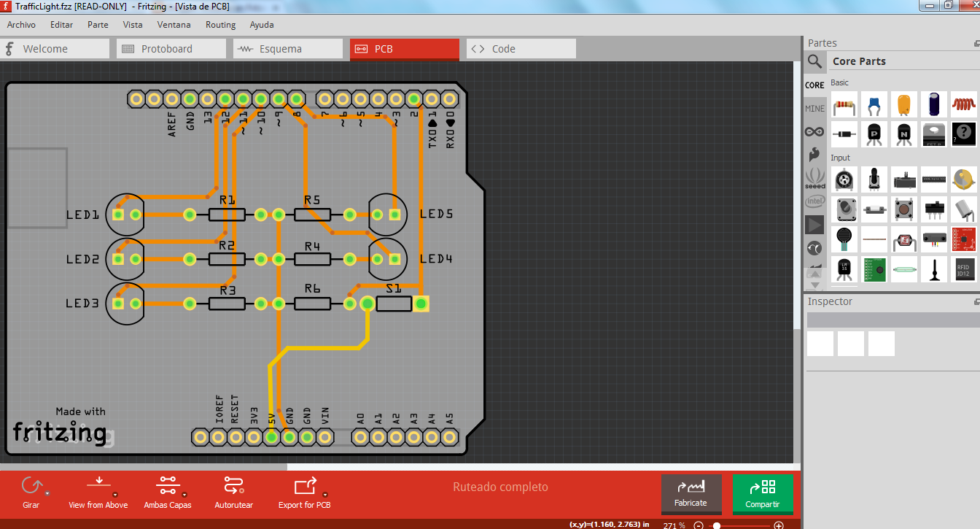
Task: Switch to the MINE parts bin
Action: (x=814, y=108)
